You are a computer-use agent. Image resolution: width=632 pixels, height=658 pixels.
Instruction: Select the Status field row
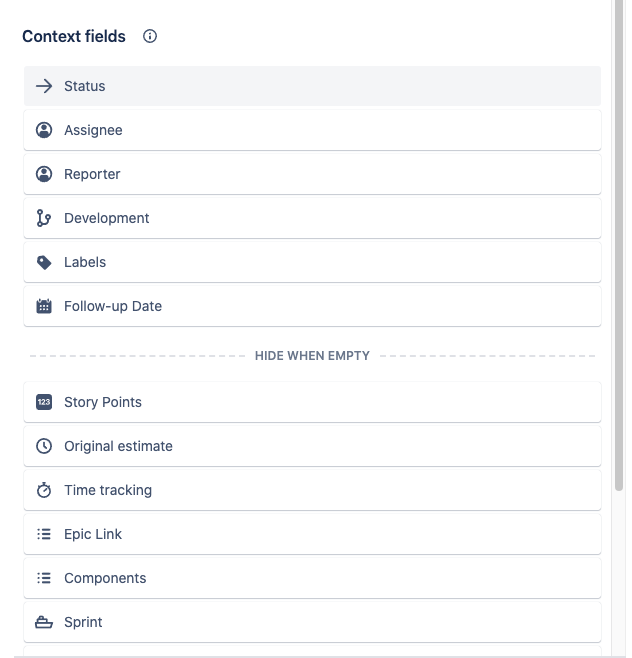(x=312, y=86)
